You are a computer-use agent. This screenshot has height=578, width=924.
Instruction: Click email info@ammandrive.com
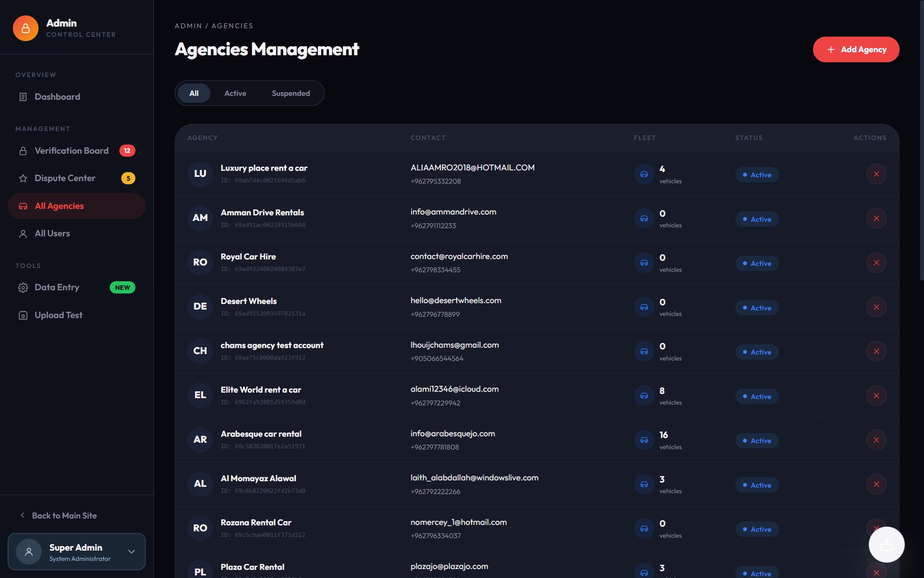[453, 212]
